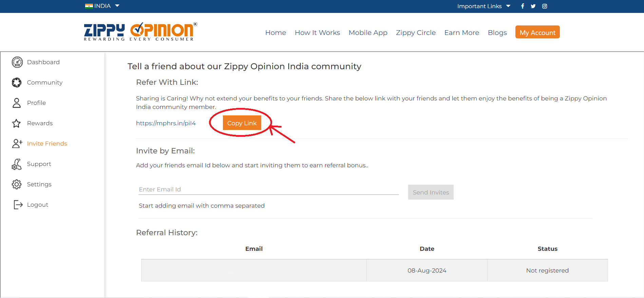This screenshot has width=644, height=298.
Task: Click the Profile person icon
Action: 17,103
